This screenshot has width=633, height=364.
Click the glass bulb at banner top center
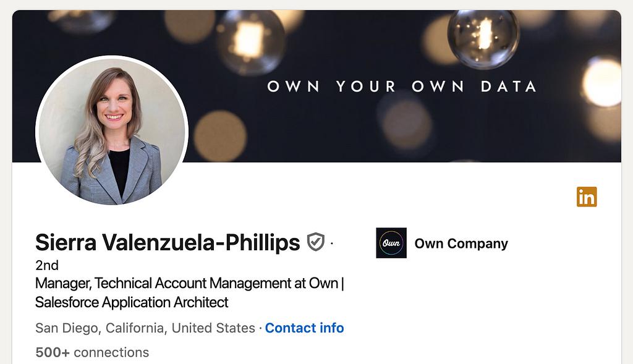(x=250, y=41)
